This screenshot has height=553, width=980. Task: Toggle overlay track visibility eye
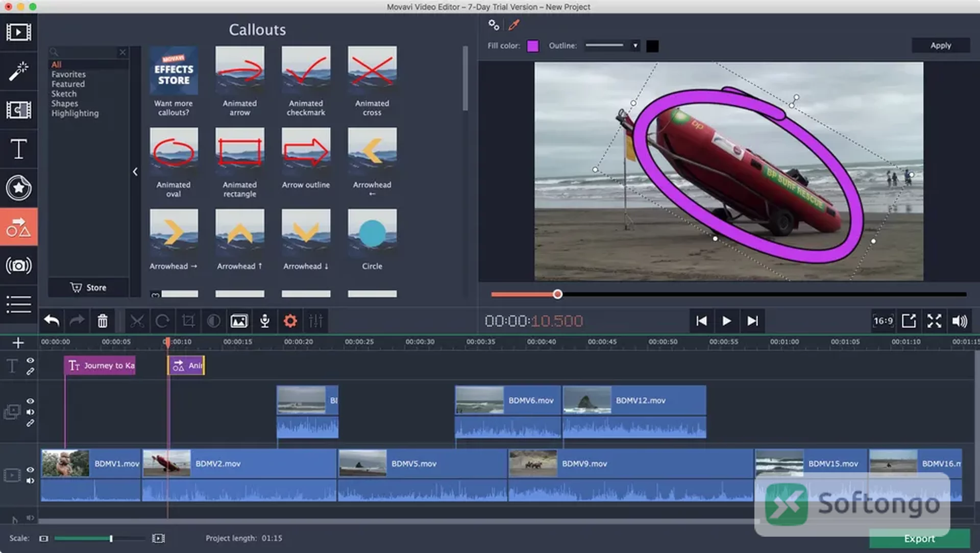(x=30, y=401)
